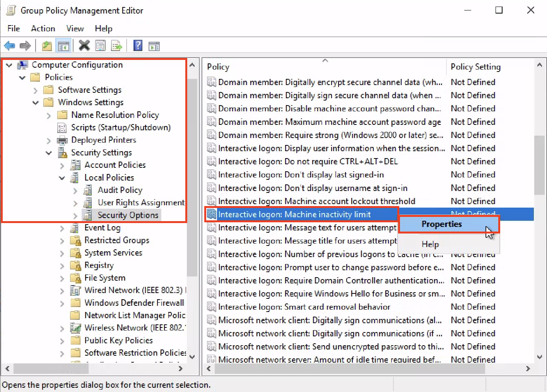
Task: Select the File System tree item
Action: (105, 278)
